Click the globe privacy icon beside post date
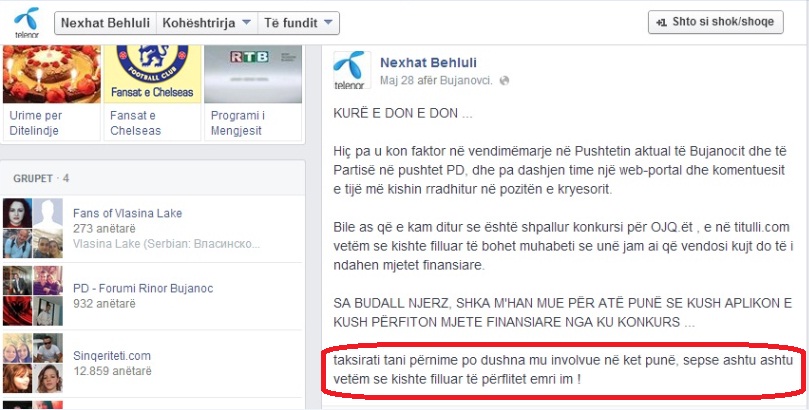Viewport: 809px width, 410px height. coord(504,81)
